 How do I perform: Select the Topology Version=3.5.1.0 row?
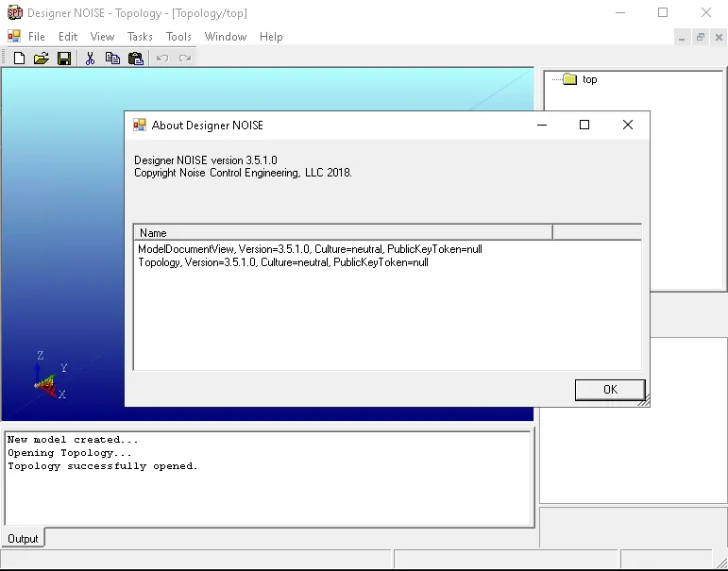point(283,262)
